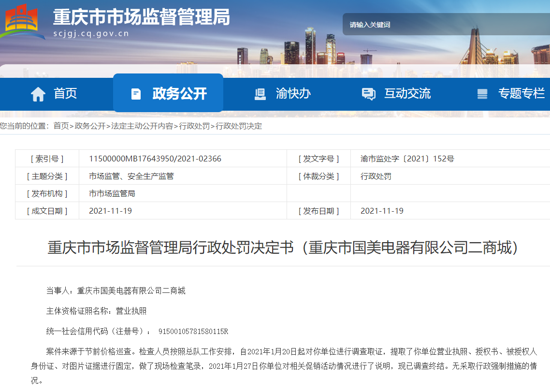Select index number 11500000MB17643950/2021-02366

[155, 159]
